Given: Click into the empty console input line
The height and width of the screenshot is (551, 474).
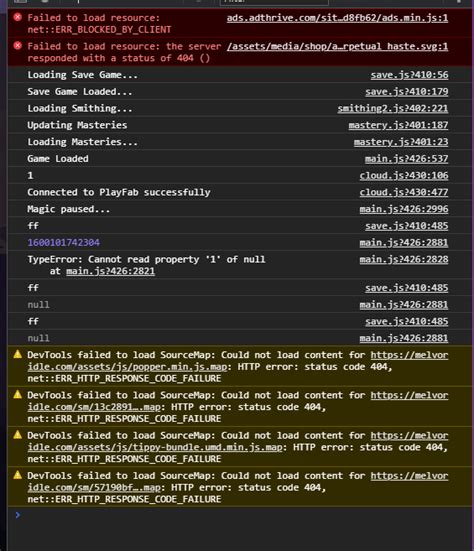Looking at the screenshot, I should pyautogui.click(x=242, y=515).
